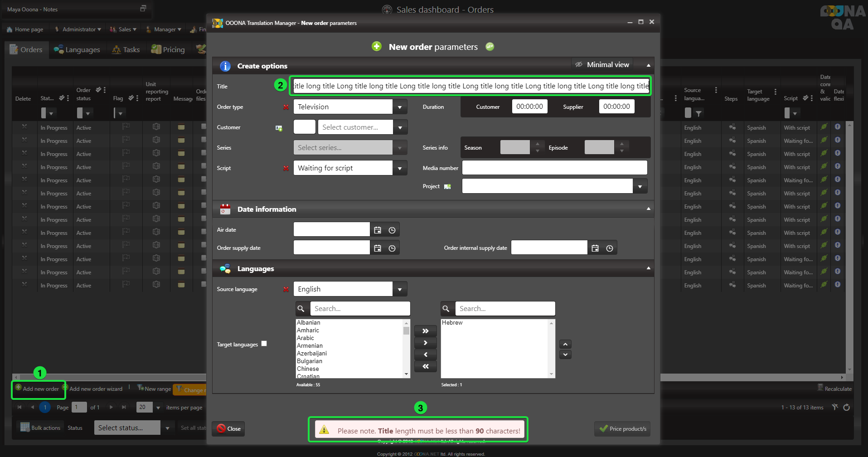Image resolution: width=868 pixels, height=457 pixels.
Task: Collapse the Date information section
Action: click(x=648, y=209)
